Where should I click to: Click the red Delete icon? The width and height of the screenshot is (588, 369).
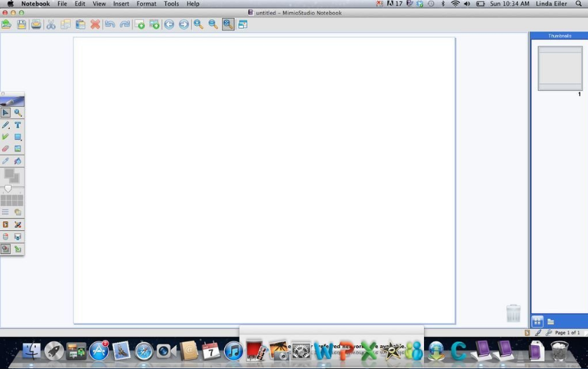(95, 25)
